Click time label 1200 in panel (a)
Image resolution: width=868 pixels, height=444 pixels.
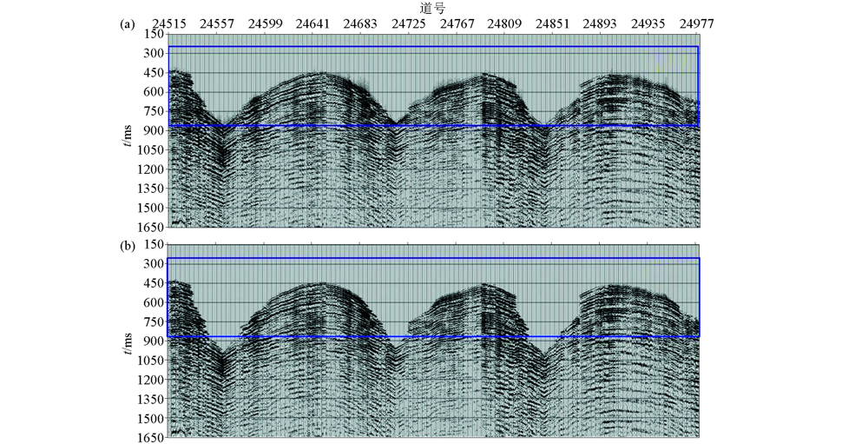click(x=150, y=169)
